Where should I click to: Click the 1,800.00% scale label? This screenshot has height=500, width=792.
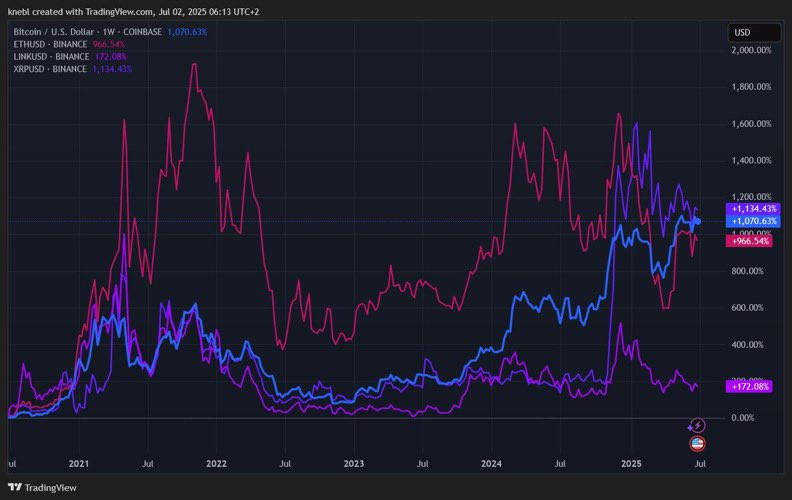coord(752,87)
